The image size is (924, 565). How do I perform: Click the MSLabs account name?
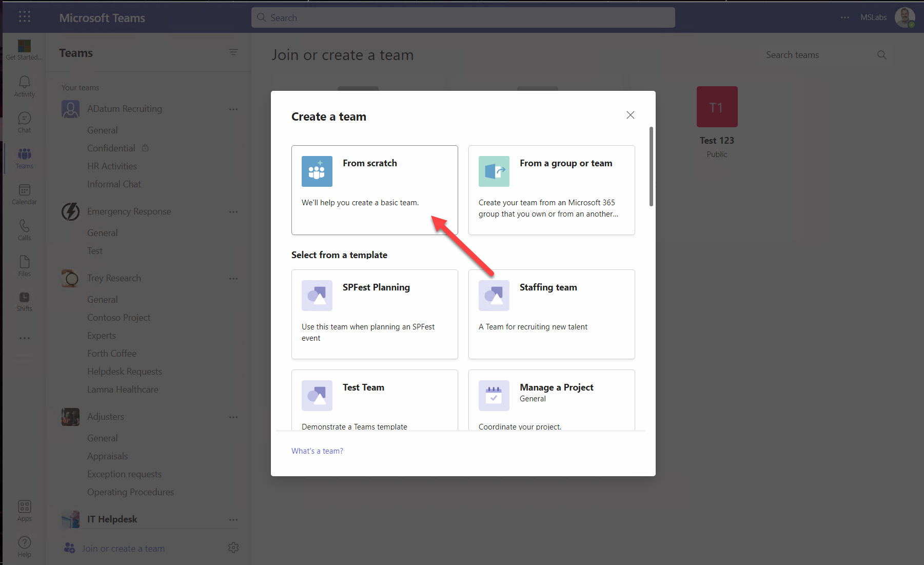pos(873,17)
